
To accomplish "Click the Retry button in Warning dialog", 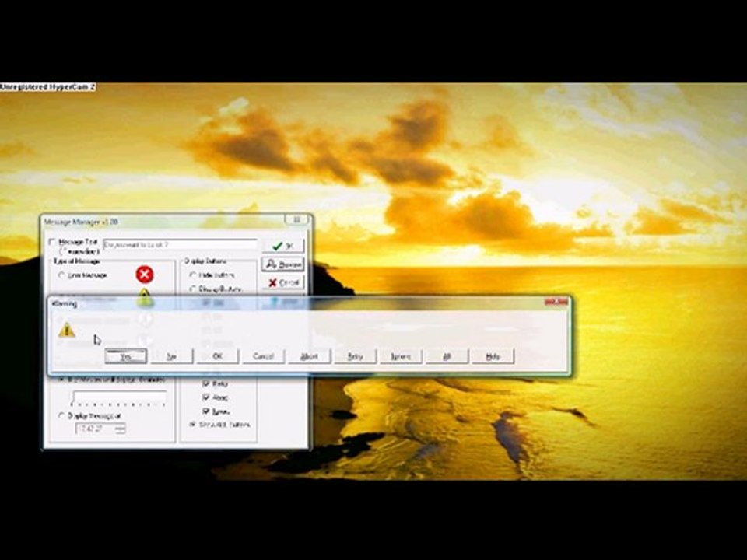I will [355, 356].
